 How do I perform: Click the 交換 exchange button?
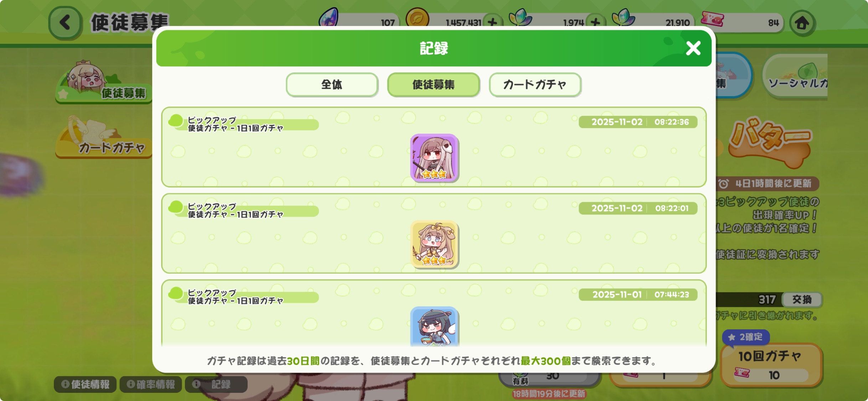(802, 299)
